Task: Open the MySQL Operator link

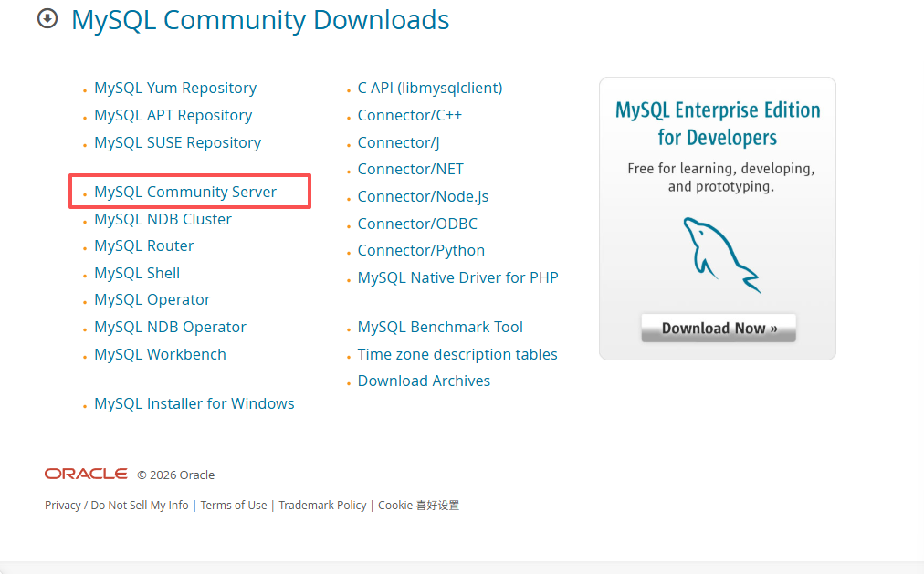Action: [x=152, y=299]
